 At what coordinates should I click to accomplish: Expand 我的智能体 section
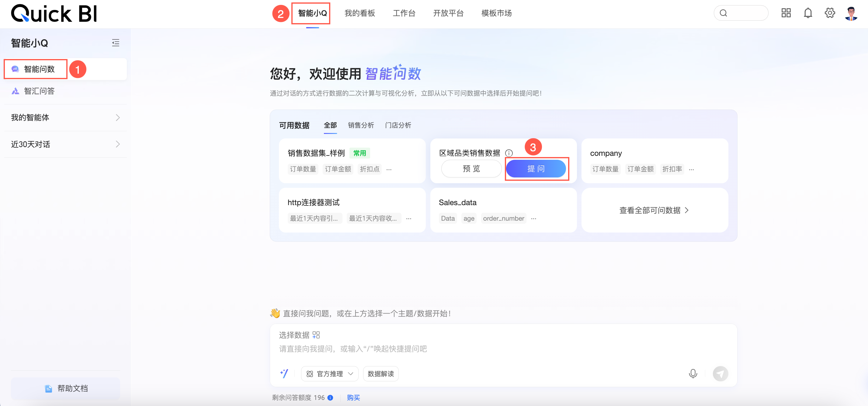(65, 117)
